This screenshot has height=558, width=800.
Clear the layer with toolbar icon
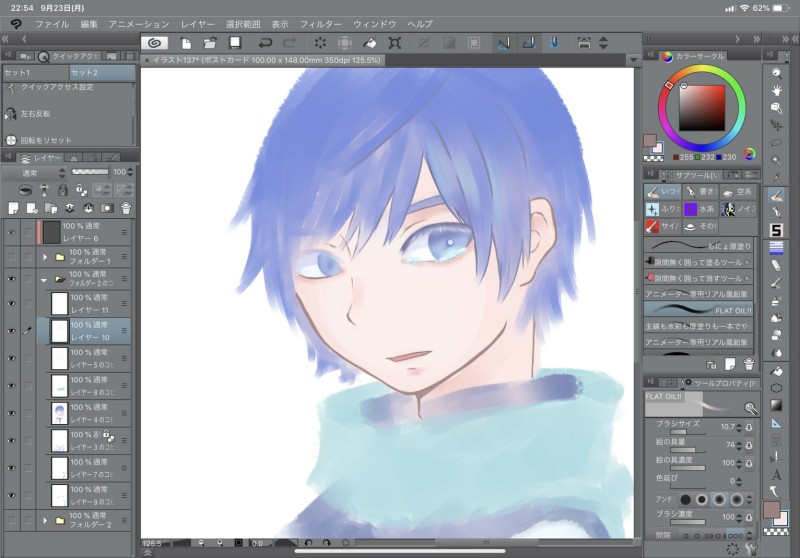320,43
